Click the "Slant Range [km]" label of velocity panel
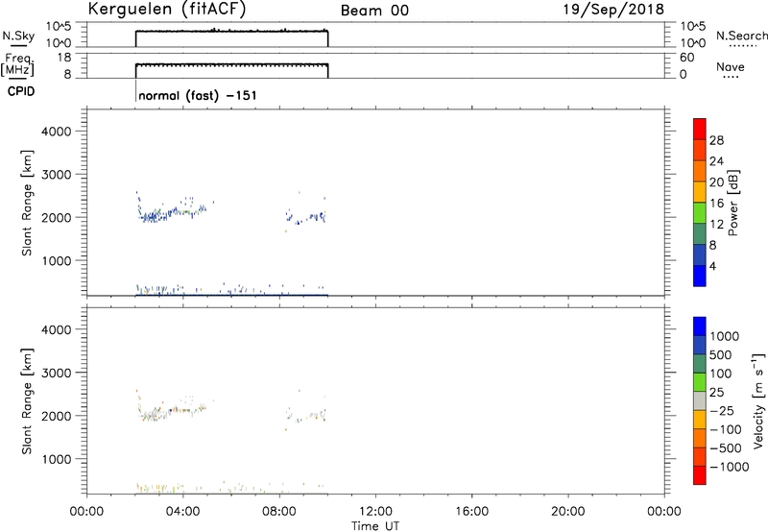Screen dimensions: 768x532 [27, 401]
